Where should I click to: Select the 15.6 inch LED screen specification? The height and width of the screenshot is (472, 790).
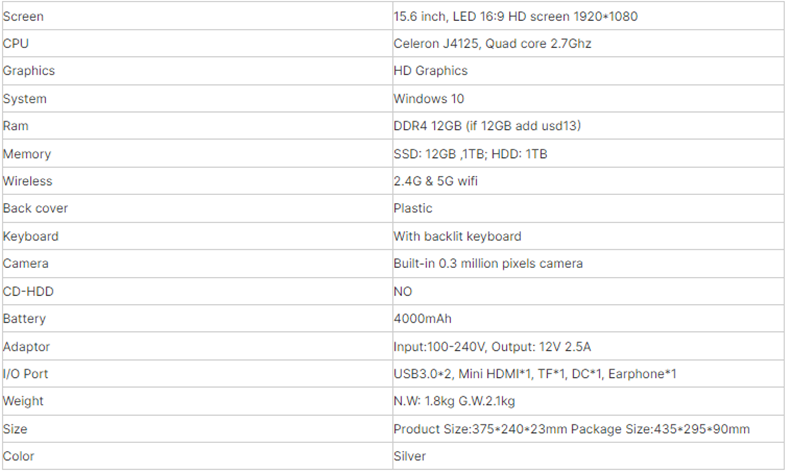[515, 17]
